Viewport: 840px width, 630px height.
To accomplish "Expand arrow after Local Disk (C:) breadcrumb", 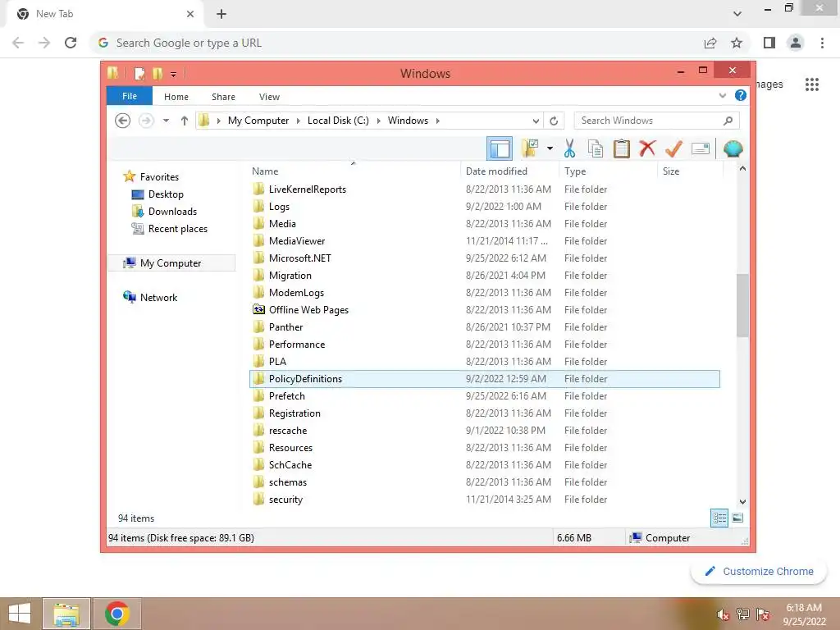I will pos(379,121).
